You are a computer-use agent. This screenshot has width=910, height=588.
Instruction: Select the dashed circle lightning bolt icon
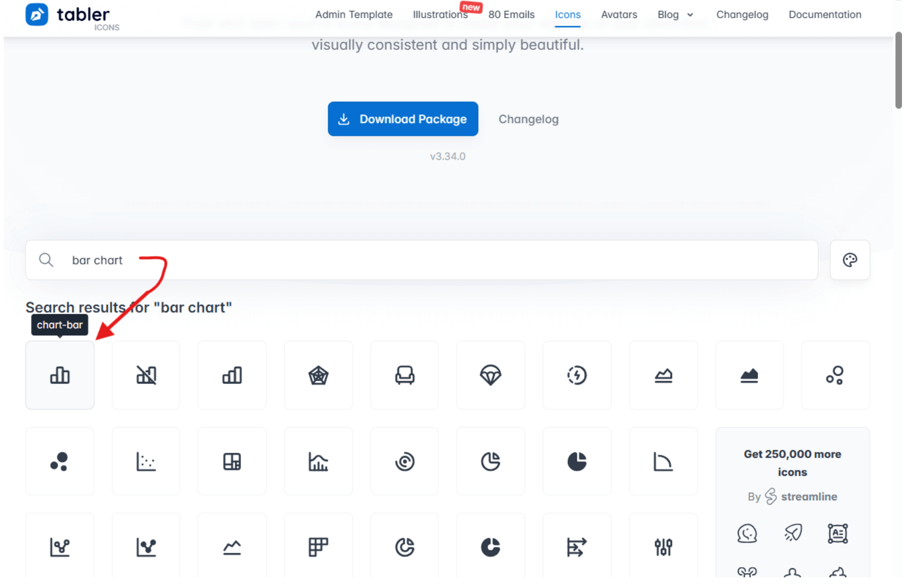point(577,375)
